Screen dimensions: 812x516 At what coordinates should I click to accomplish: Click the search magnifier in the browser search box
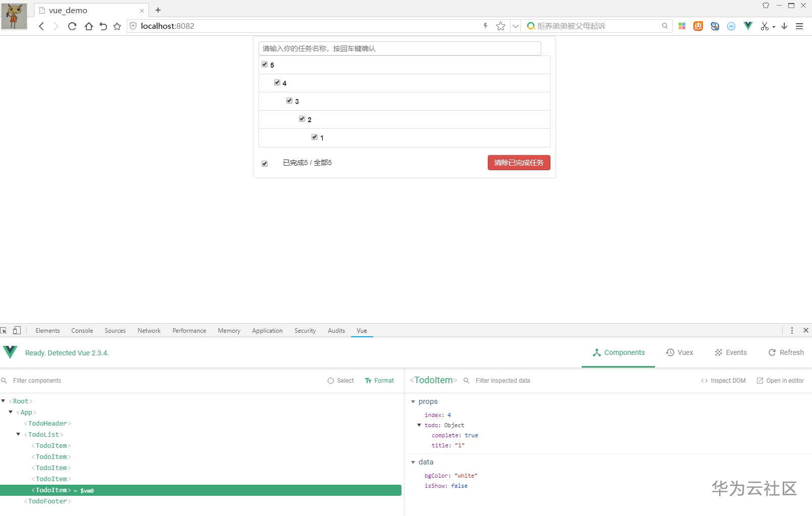click(x=665, y=26)
